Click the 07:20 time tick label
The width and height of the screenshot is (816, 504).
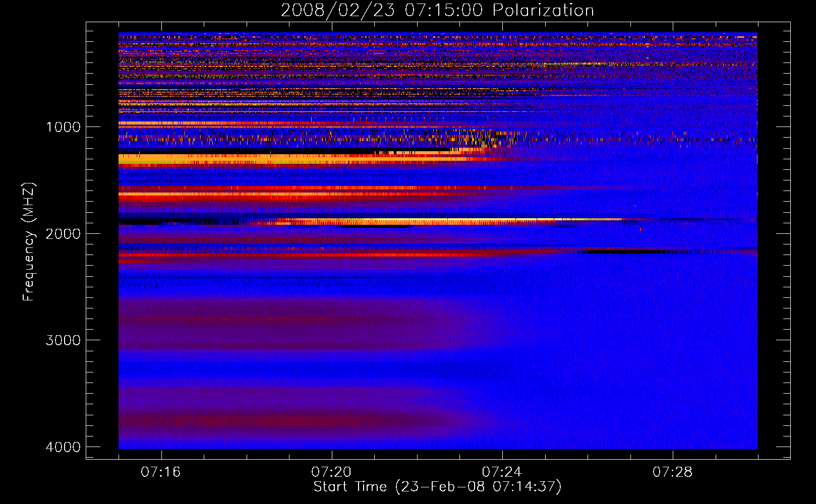331,472
